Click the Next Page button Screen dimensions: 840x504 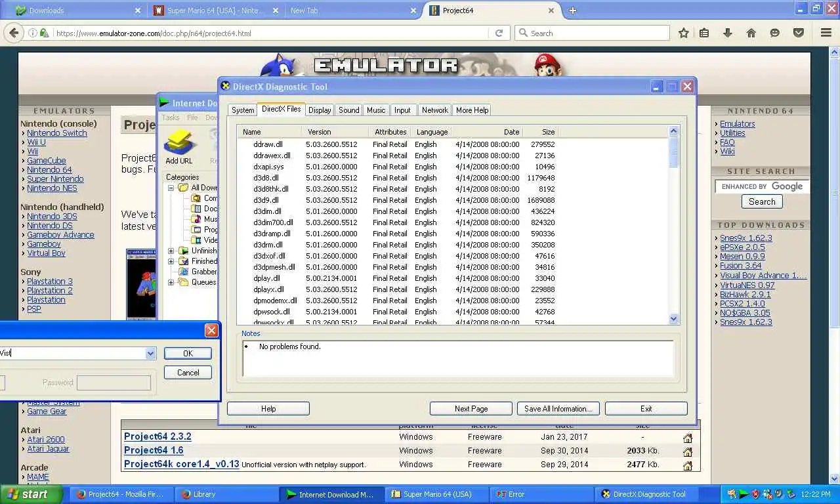[471, 409]
